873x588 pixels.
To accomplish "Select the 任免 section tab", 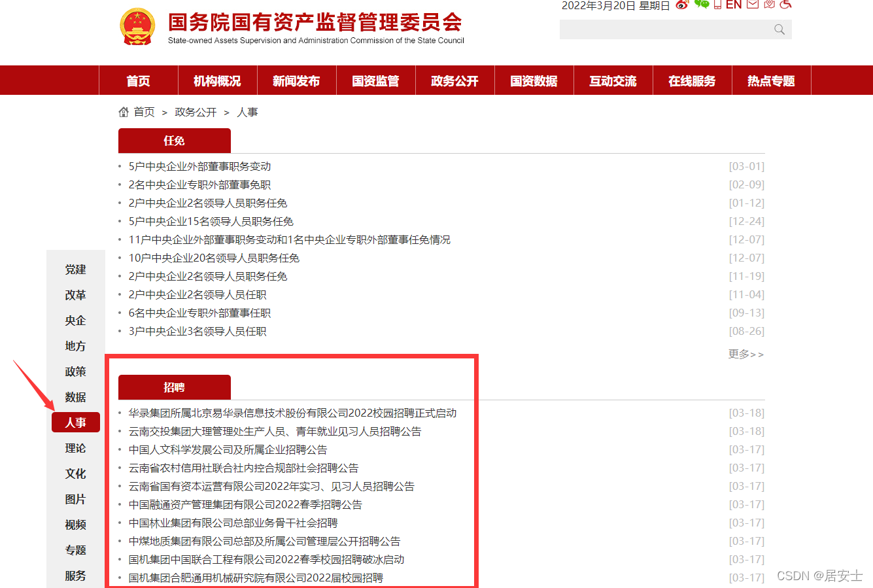I will (x=175, y=141).
